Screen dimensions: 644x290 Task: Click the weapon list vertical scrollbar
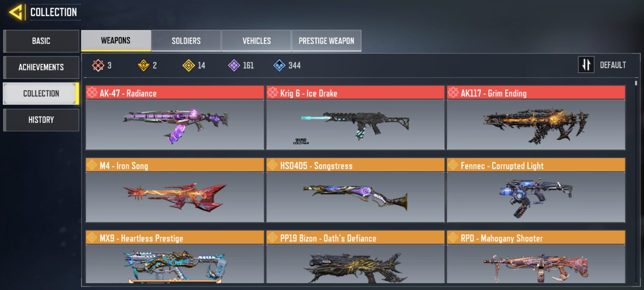coord(636,183)
